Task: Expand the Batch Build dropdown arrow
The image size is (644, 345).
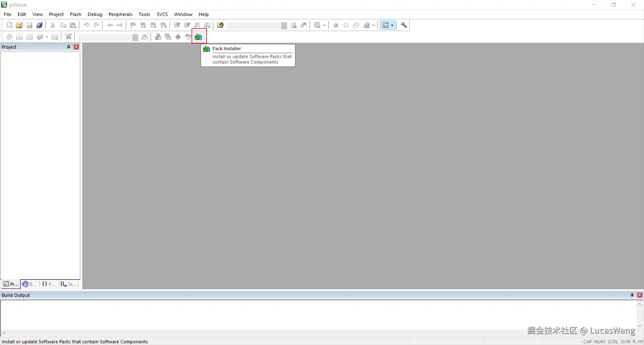Action: (x=47, y=37)
